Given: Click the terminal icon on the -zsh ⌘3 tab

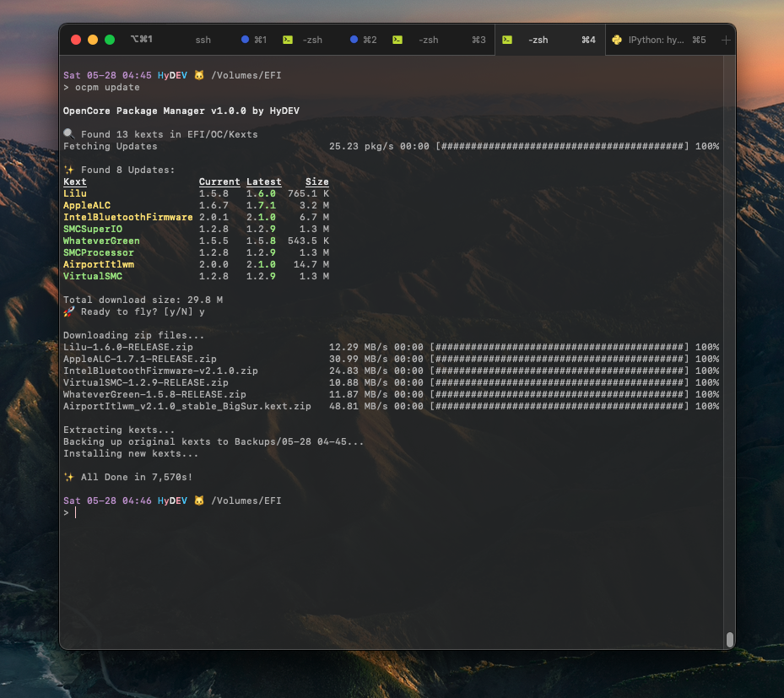Looking at the screenshot, I should pos(397,40).
